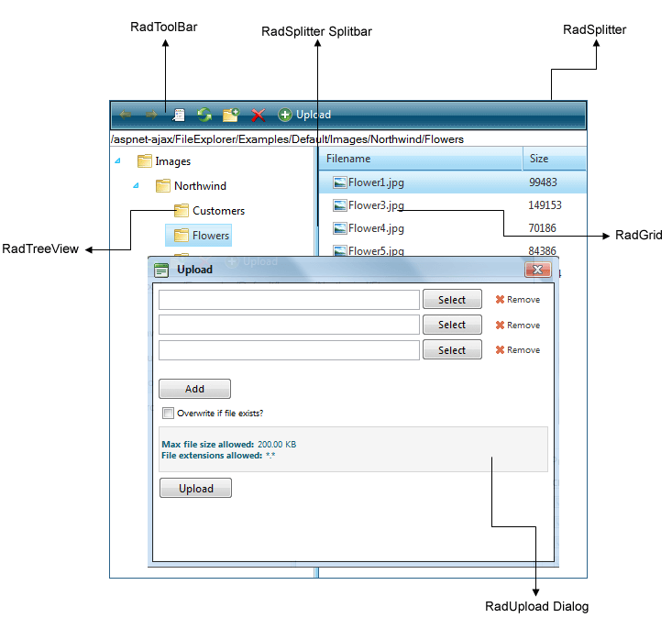Viewport: 672px width, 618px height.
Task: Remove the third upload row
Action: coord(518,349)
